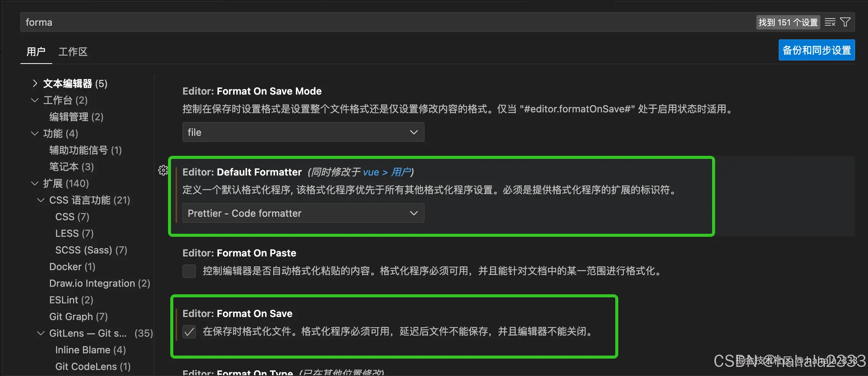The width and height of the screenshot is (868, 376).
Task: Expand the 文本编辑器 tree section
Action: [35, 83]
